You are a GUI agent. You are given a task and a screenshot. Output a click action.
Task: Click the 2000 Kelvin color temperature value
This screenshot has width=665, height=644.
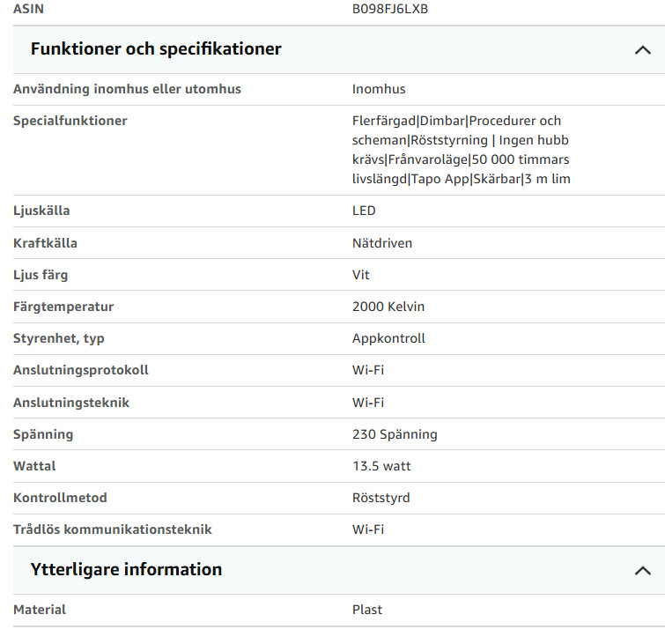point(388,307)
